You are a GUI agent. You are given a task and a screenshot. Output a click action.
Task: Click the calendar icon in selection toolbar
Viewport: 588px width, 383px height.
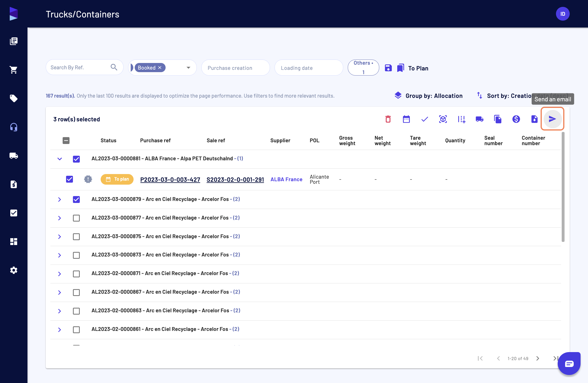(x=406, y=119)
